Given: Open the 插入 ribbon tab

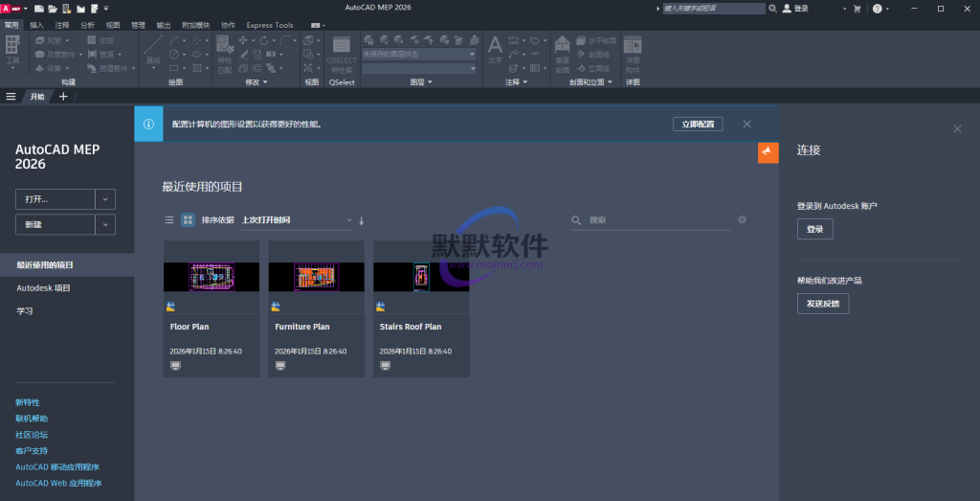Looking at the screenshot, I should (36, 25).
